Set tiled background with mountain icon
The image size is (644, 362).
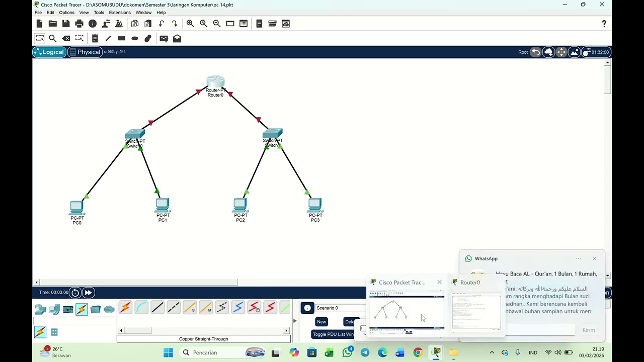pos(574,52)
